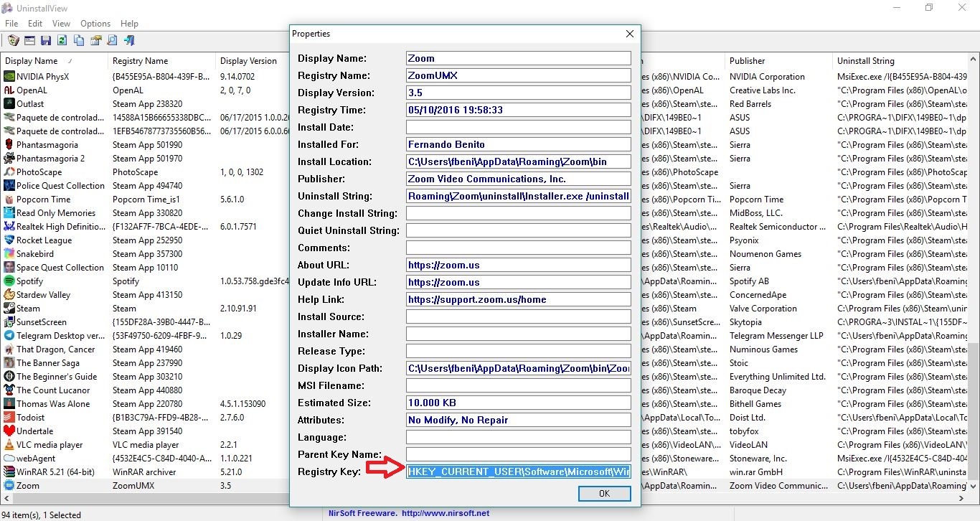Click the Snakebird row icon

click(x=9, y=254)
